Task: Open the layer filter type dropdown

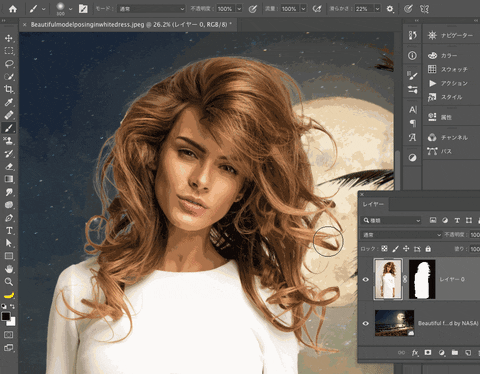Action: [x=391, y=220]
